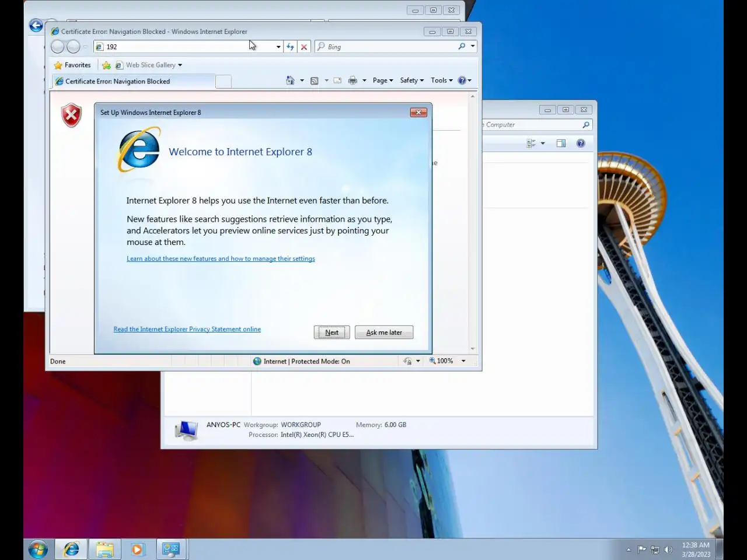The height and width of the screenshot is (560, 747).
Task: Click Next in the IE8 setup dialog
Action: [x=331, y=332]
